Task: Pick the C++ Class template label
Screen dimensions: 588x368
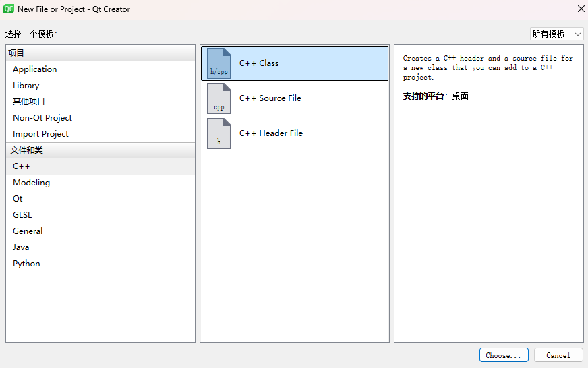Action: [x=259, y=63]
